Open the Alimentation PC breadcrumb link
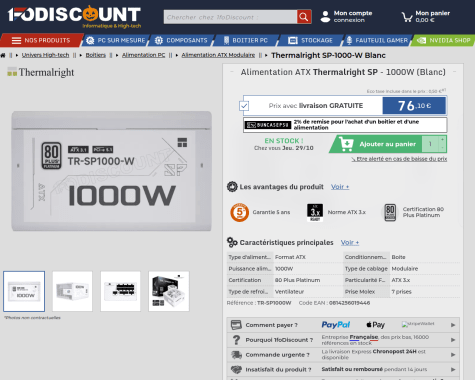 coord(143,55)
